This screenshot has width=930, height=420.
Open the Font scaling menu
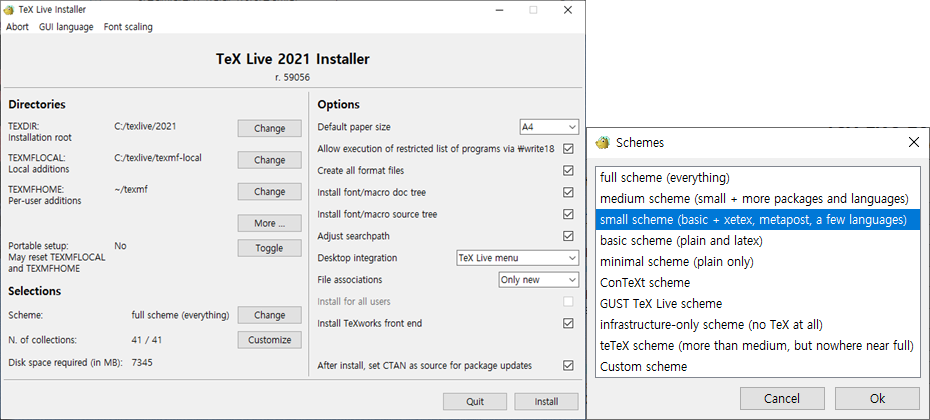coord(128,27)
